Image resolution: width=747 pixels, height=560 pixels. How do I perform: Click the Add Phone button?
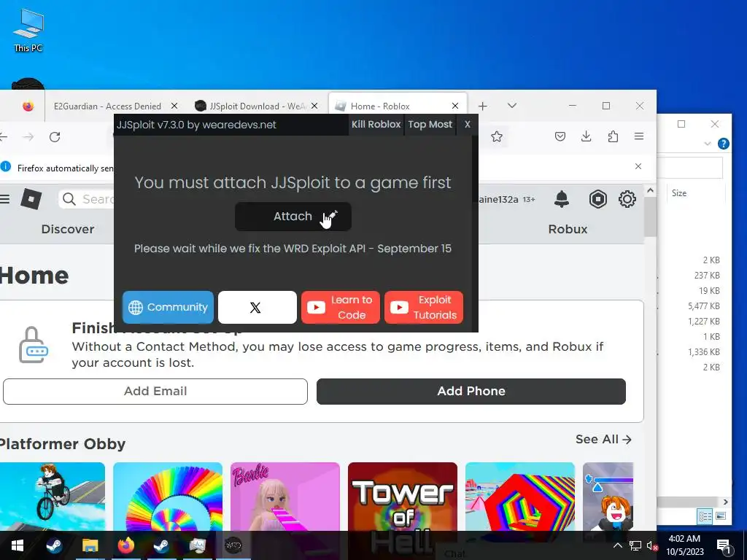click(471, 392)
